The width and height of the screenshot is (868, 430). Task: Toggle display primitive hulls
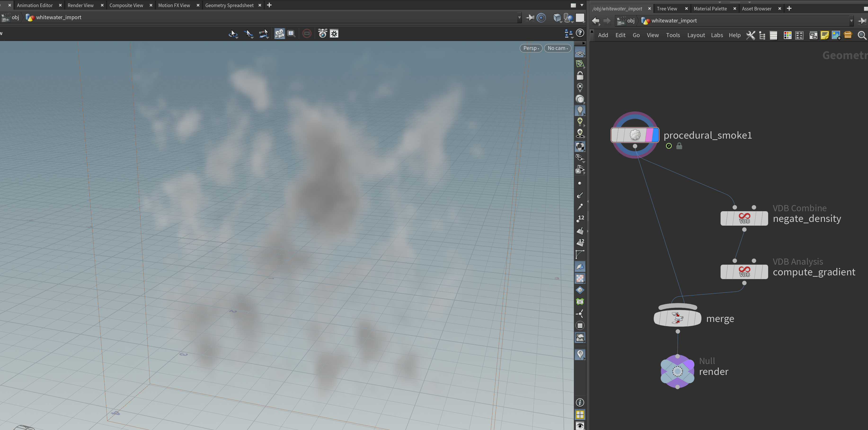pyautogui.click(x=580, y=254)
